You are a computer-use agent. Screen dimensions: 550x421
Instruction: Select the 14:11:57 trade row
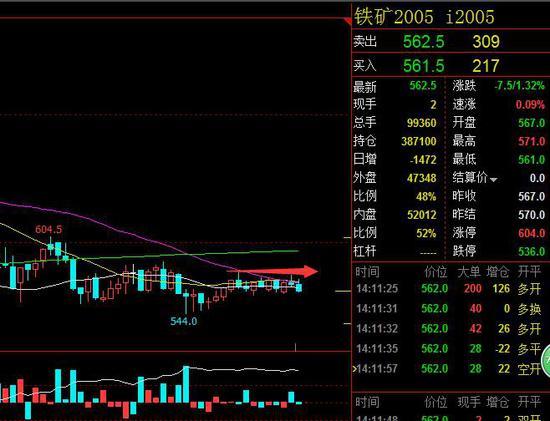pyautogui.click(x=448, y=369)
